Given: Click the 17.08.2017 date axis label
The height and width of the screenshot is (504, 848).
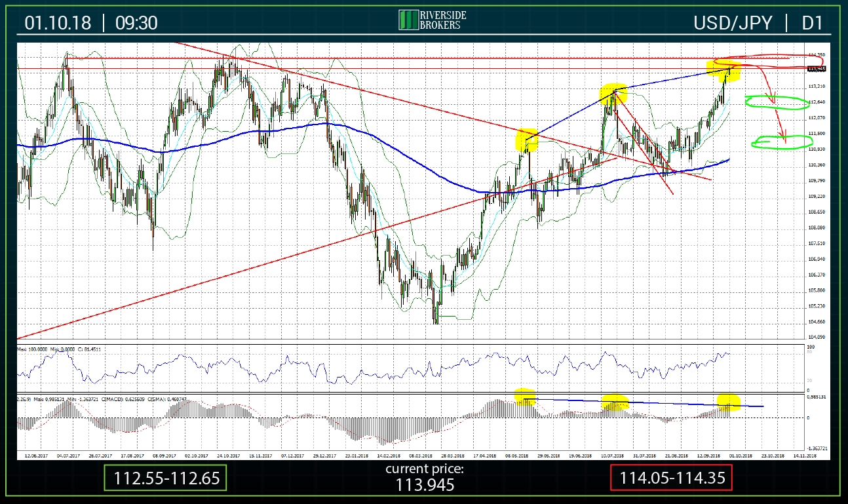Looking at the screenshot, I should point(133,455).
